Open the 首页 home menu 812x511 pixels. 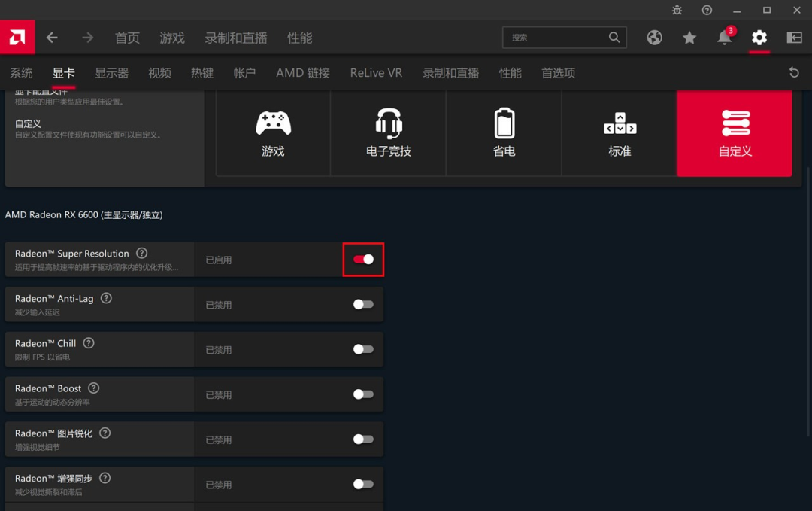(x=127, y=38)
